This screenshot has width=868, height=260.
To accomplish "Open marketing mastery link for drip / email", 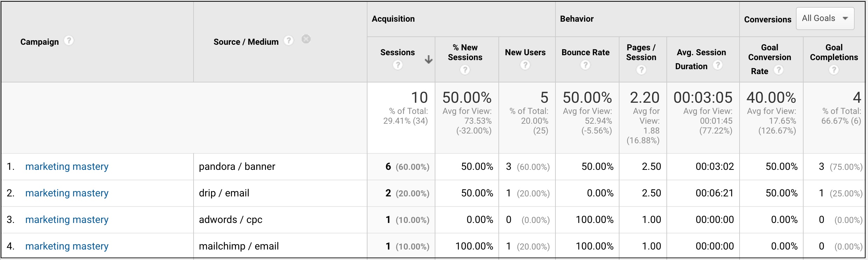I will [x=67, y=193].
